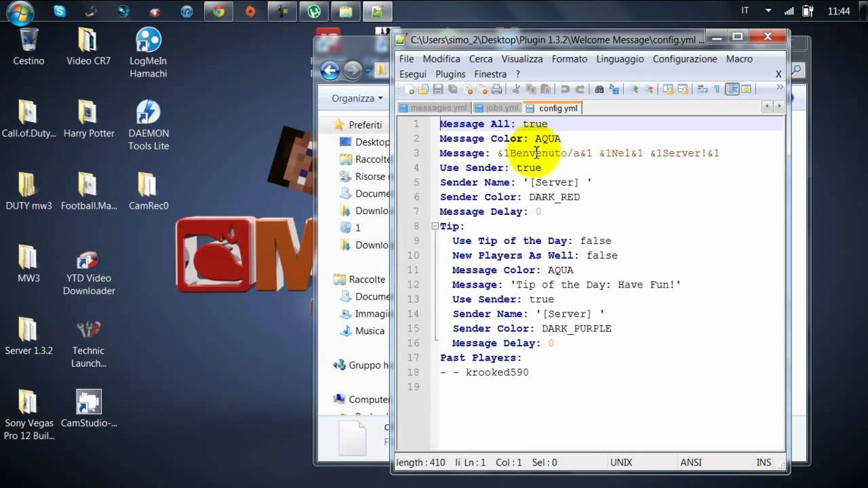
Task: Open the Finestra menu
Action: pyautogui.click(x=490, y=74)
